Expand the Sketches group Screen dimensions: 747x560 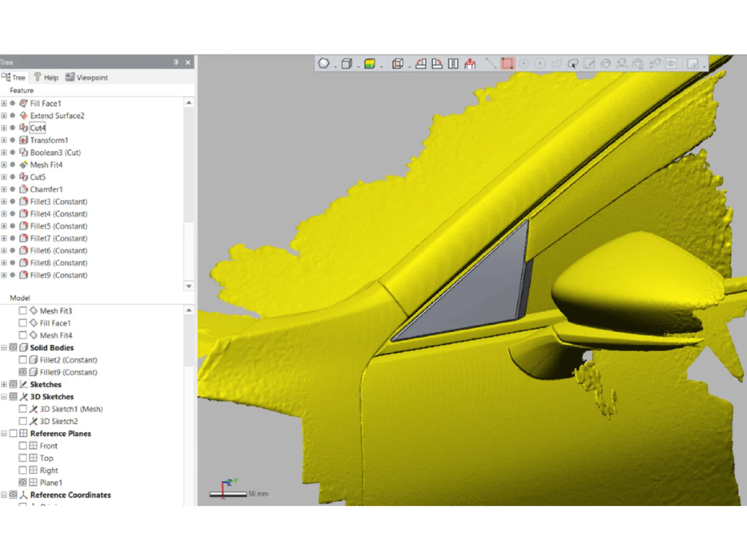click(x=4, y=384)
